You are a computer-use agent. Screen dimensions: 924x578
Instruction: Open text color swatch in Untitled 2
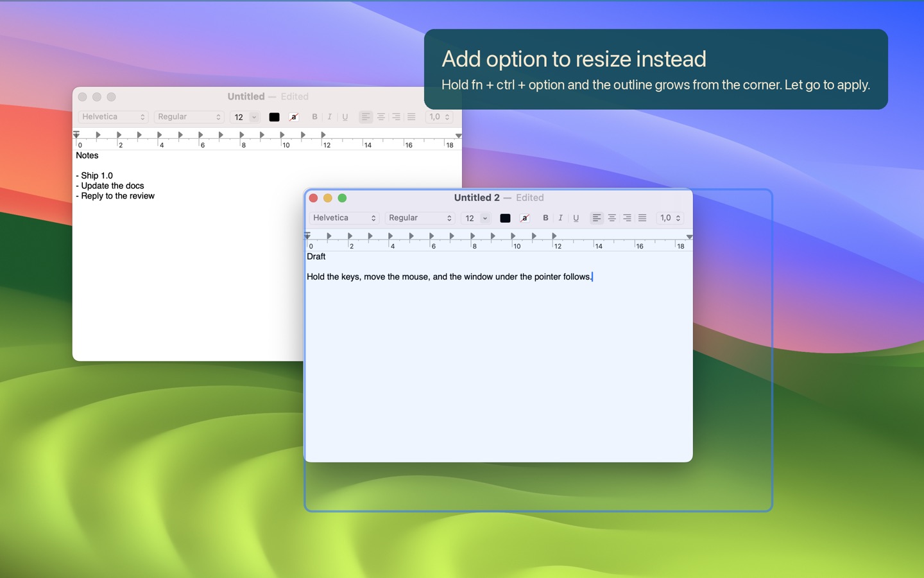click(505, 218)
